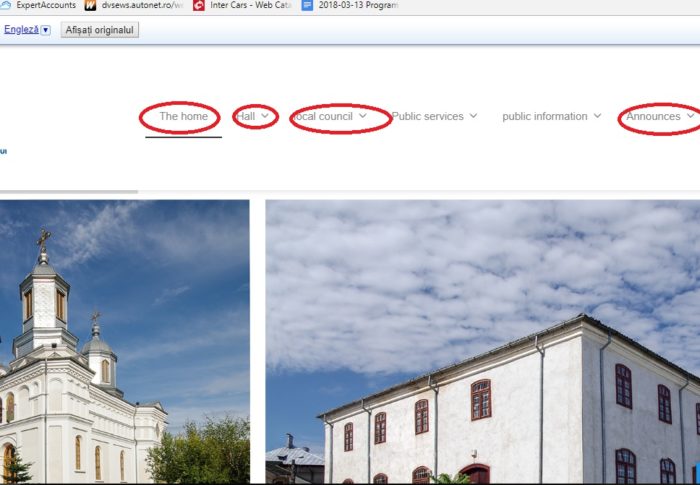Expand the public information chevron
700x485 pixels.
tap(597, 116)
